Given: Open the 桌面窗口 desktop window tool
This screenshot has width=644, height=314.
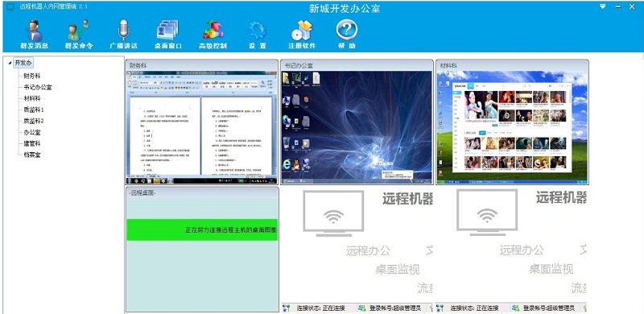Looking at the screenshot, I should [x=167, y=35].
